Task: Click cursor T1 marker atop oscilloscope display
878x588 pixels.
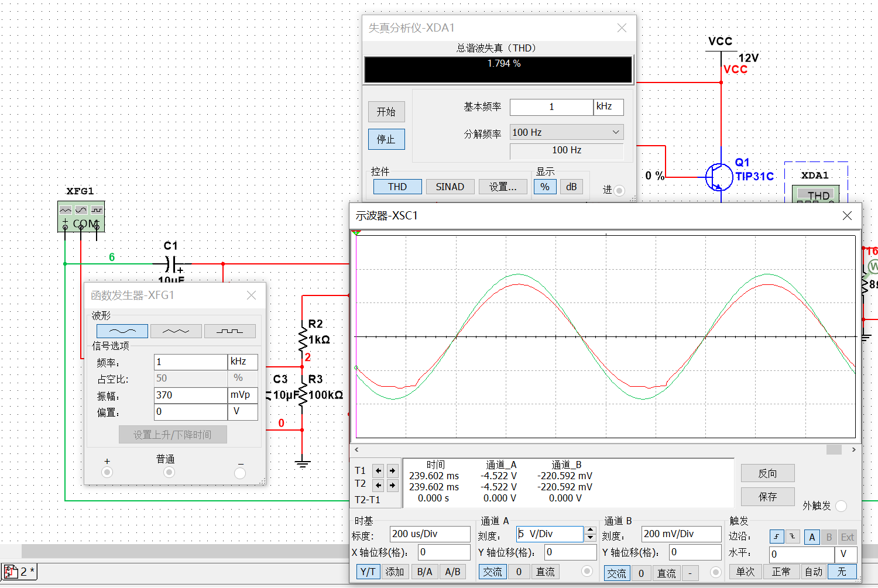Action: [356, 233]
